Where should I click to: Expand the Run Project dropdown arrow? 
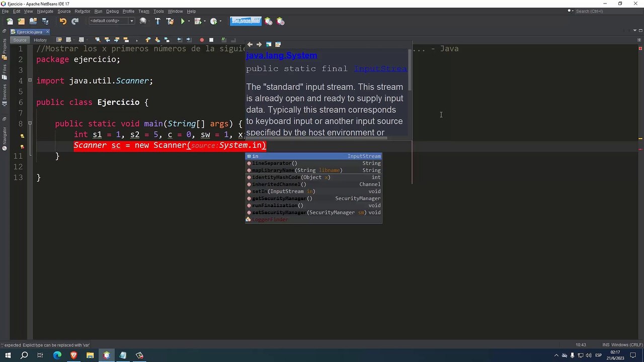pyautogui.click(x=189, y=21)
